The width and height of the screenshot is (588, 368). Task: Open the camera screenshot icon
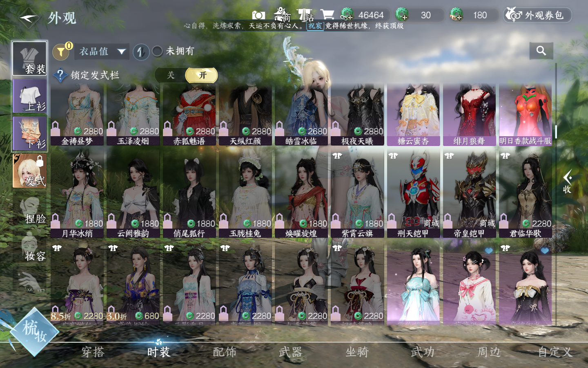[258, 15]
